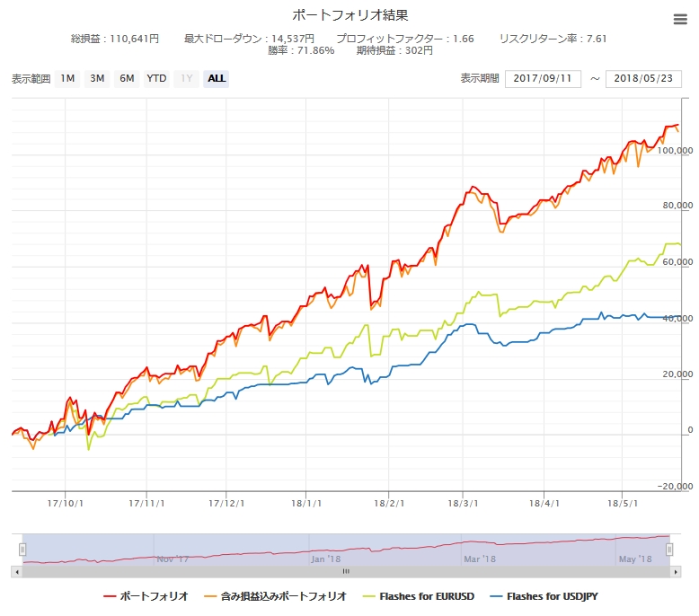Select the 1Y display range
Screen dimensions: 699x616
186,79
